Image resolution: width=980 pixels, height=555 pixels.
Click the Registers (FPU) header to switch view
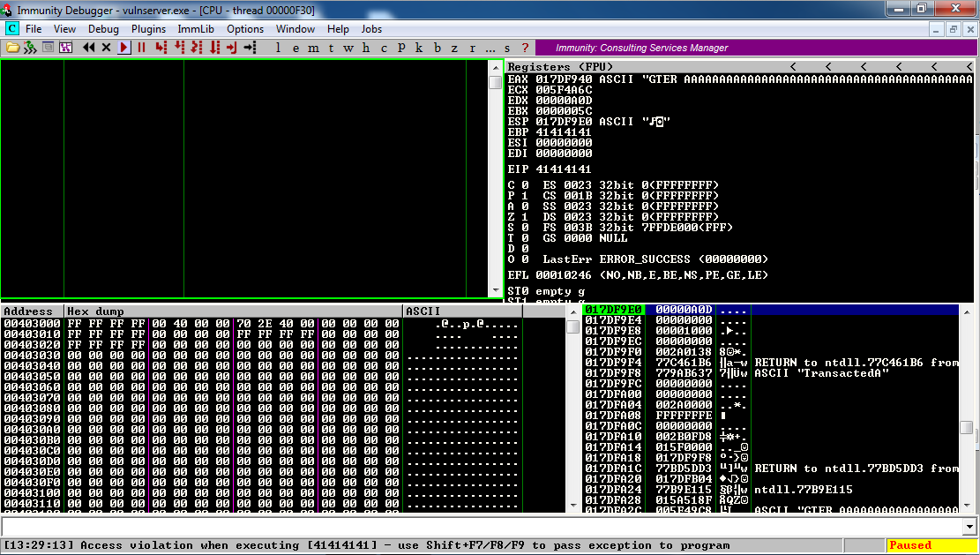coord(561,67)
